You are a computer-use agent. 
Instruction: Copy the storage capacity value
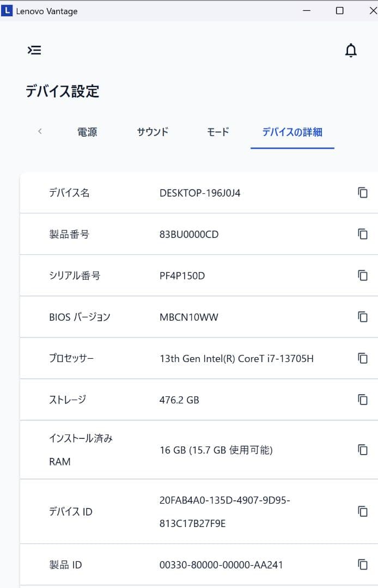pyautogui.click(x=362, y=399)
